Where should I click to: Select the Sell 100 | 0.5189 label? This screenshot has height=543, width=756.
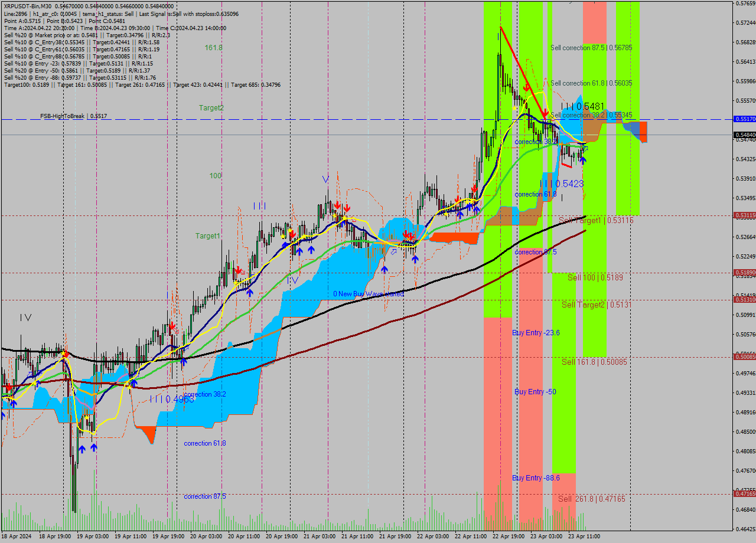click(595, 277)
